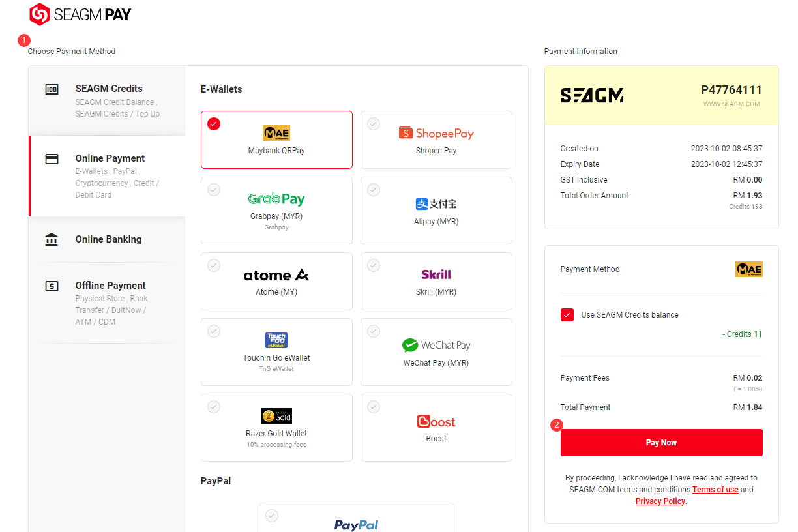Open the Online Banking tab

pyautogui.click(x=107, y=239)
